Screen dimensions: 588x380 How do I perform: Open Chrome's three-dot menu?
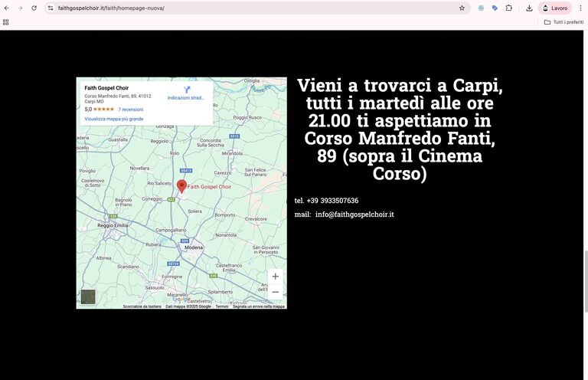pos(580,8)
